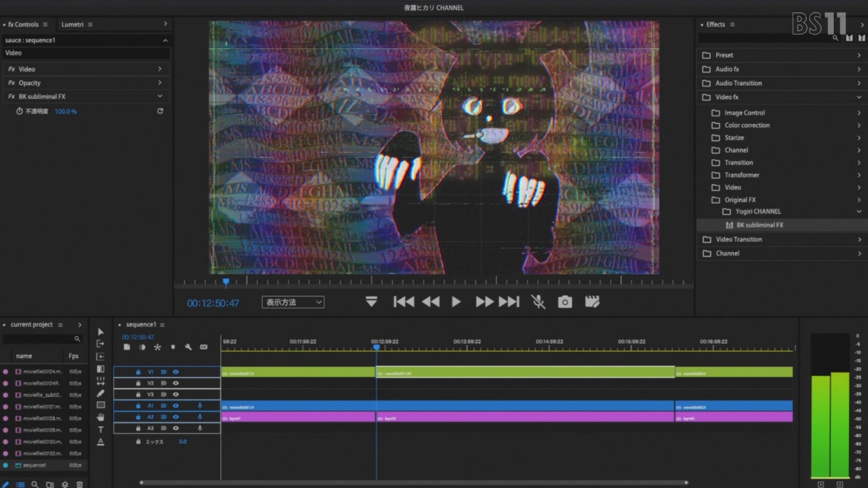868x488 pixels.
Task: Toggle lock on V1 track
Action: click(138, 372)
